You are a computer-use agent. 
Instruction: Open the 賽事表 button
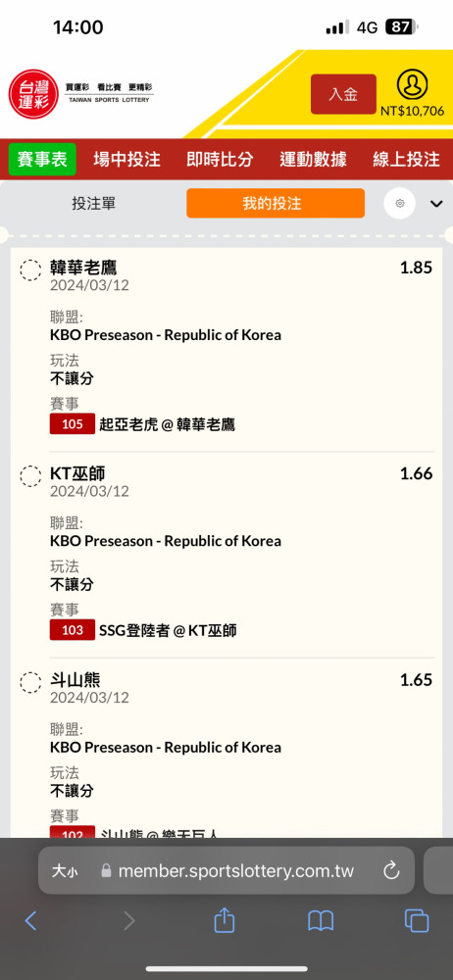pos(42,160)
